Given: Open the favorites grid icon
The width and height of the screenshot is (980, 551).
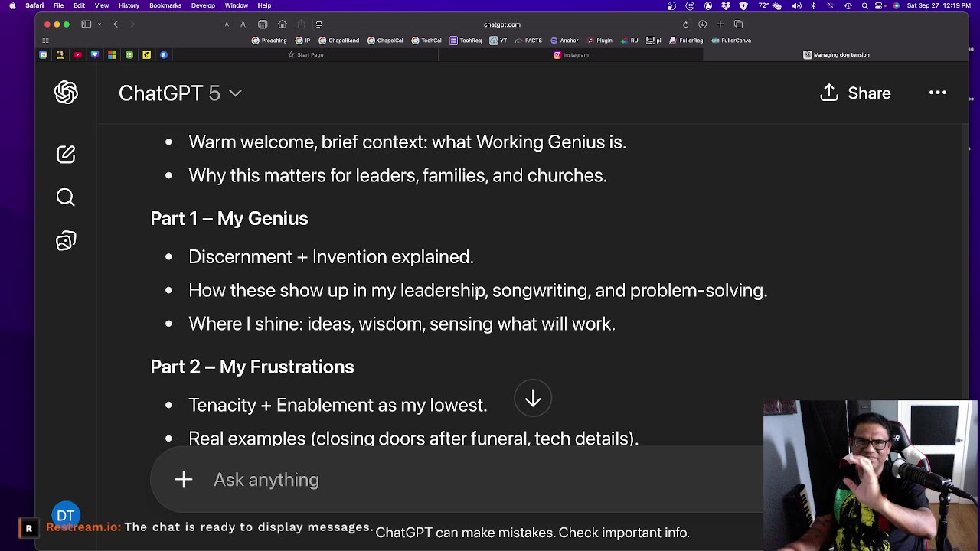Looking at the screenshot, I should click(45, 41).
